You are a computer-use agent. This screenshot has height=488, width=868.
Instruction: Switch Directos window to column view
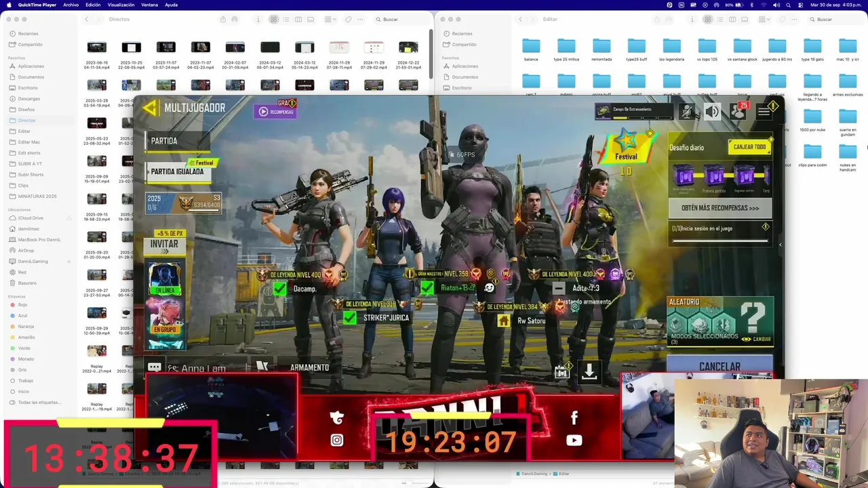[298, 19]
